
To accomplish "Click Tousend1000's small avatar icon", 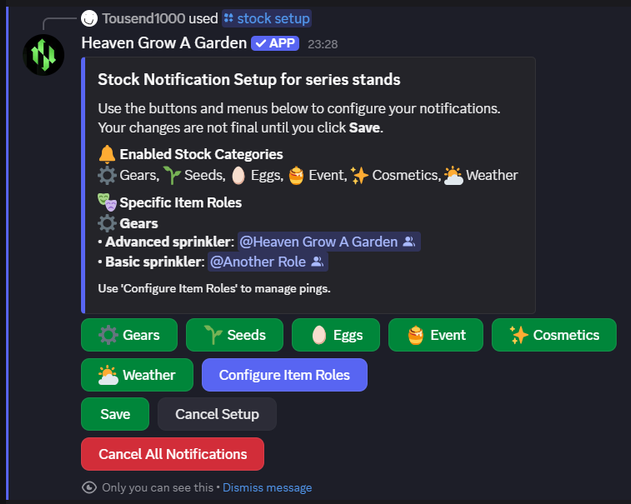I will [89, 19].
